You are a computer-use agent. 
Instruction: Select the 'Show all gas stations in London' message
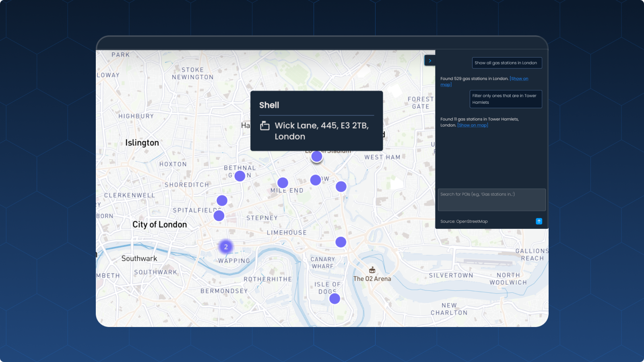tap(507, 63)
